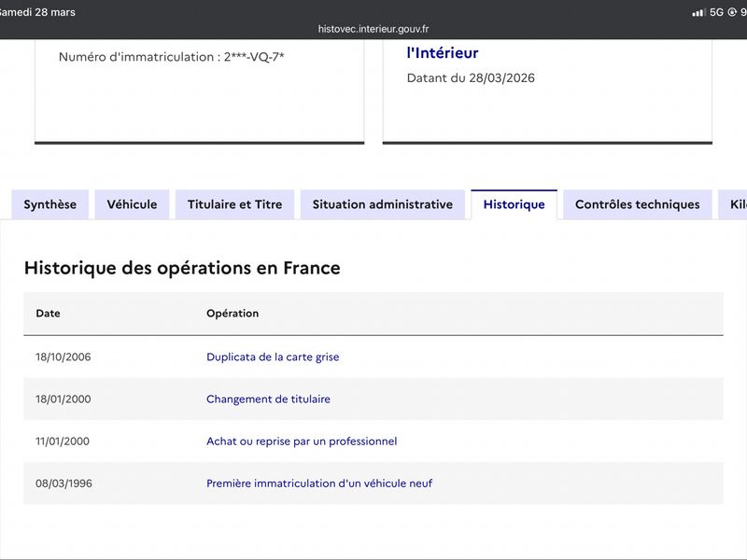The height and width of the screenshot is (560, 747).
Task: Click the active Historique tab
Action: pyautogui.click(x=514, y=204)
